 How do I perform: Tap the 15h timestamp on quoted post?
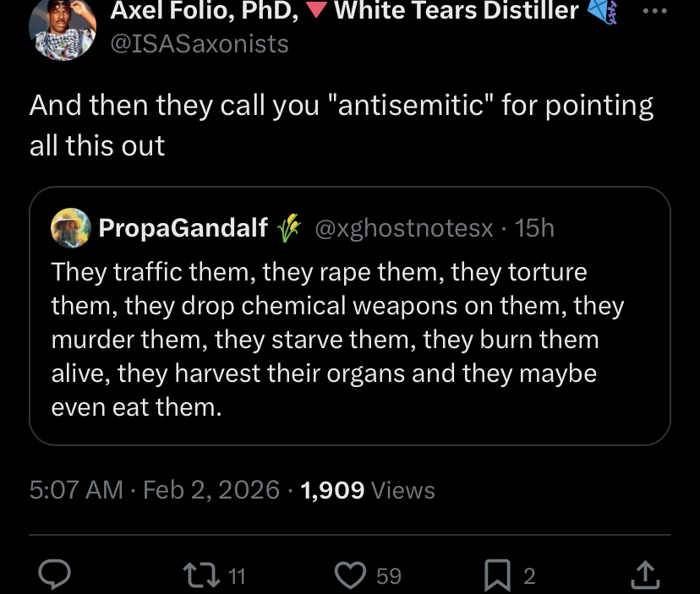[534, 226]
